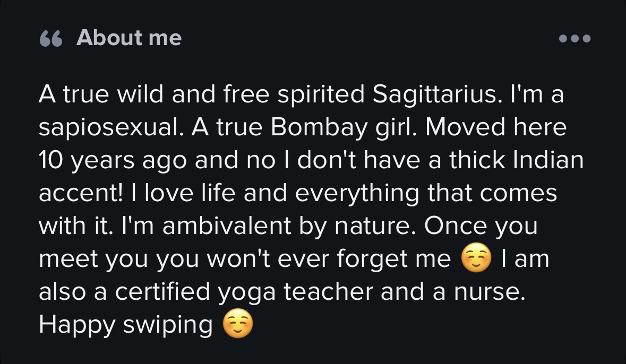626x364 pixels.
Task: Click the word 'Bombay' in the bio
Action: pos(319,128)
